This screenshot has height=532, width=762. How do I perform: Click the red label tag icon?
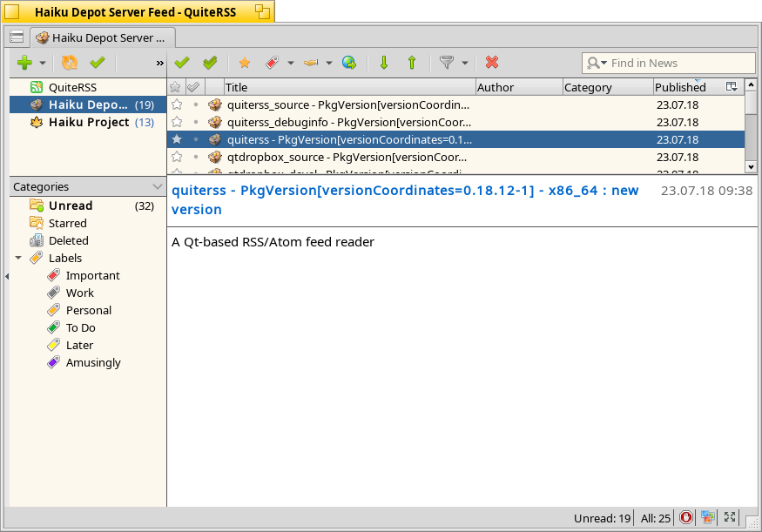pos(272,63)
